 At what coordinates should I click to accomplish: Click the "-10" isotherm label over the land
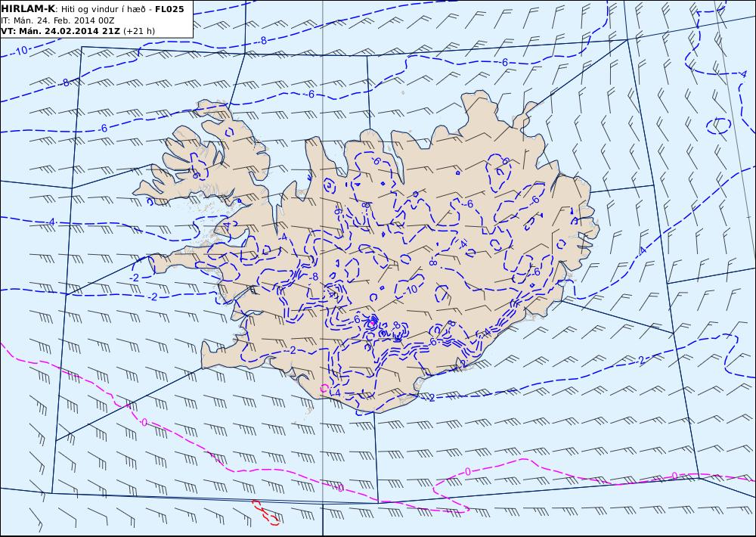click(411, 290)
